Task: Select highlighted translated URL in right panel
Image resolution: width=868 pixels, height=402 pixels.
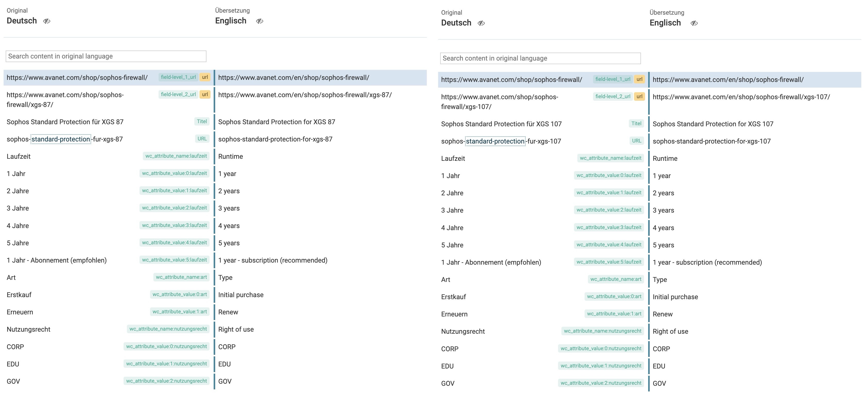Action: click(x=728, y=80)
